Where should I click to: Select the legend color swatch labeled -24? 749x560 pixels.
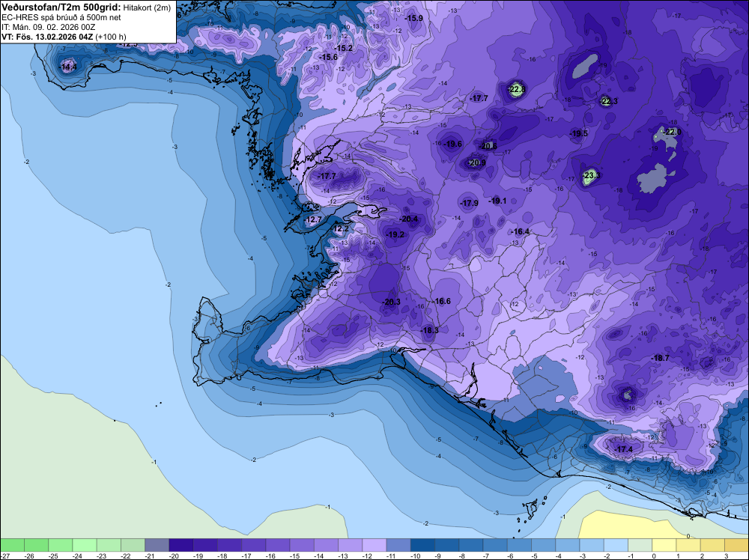tap(85, 545)
